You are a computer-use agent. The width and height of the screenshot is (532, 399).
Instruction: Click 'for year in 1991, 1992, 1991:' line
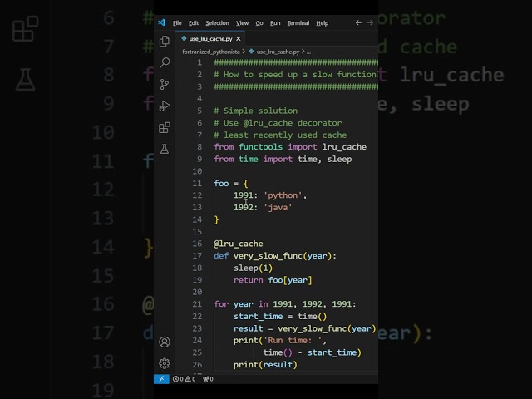click(284, 304)
